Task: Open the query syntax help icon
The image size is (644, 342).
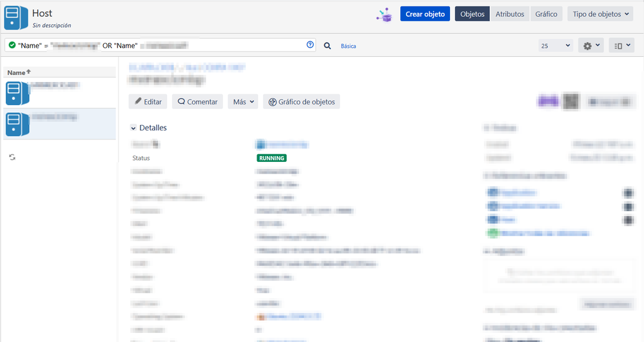Action: 310,45
